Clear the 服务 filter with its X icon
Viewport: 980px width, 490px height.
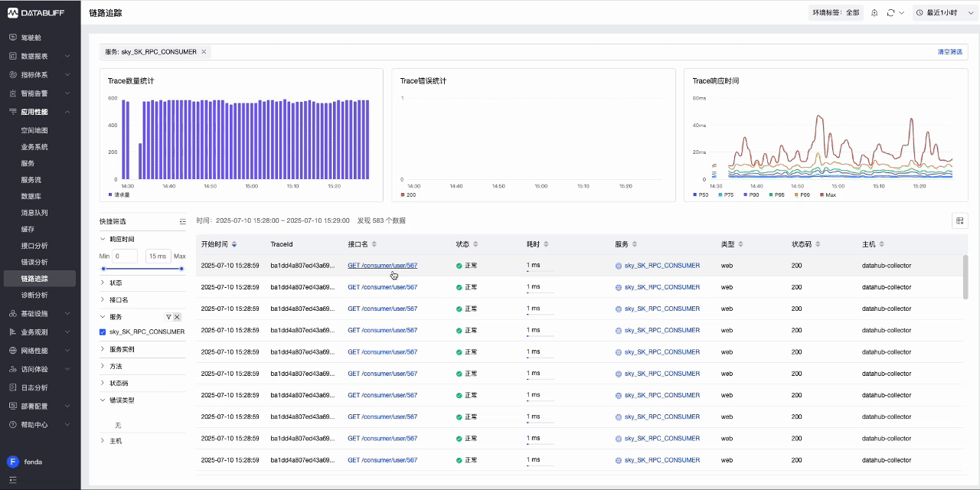click(177, 316)
